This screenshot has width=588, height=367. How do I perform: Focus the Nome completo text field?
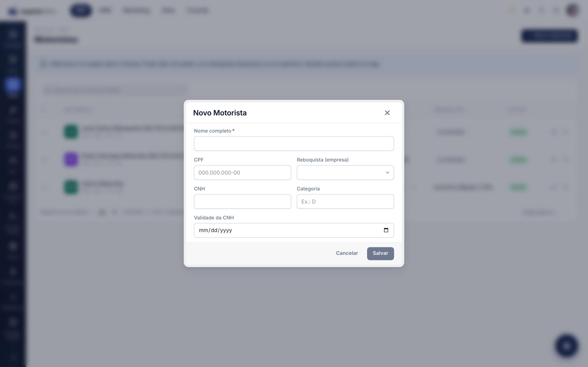294,144
